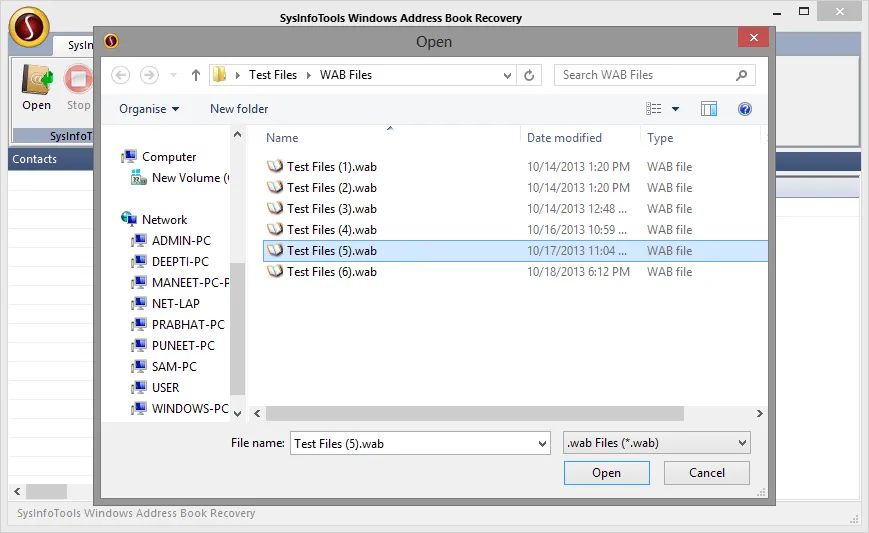Viewport: 869px width, 533px height.
Task: Click the SysInfoTools logo in main window
Action: pos(29,27)
